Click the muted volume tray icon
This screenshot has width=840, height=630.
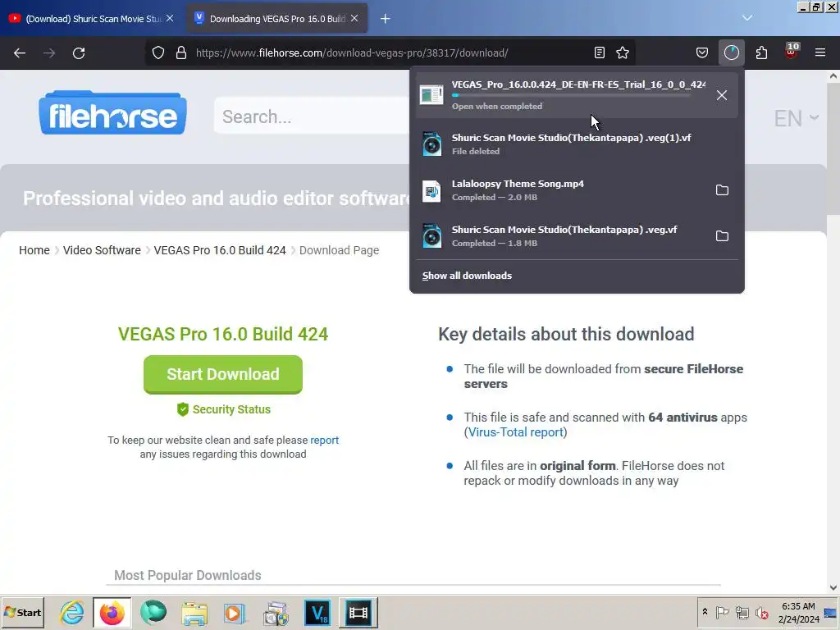[x=762, y=612]
